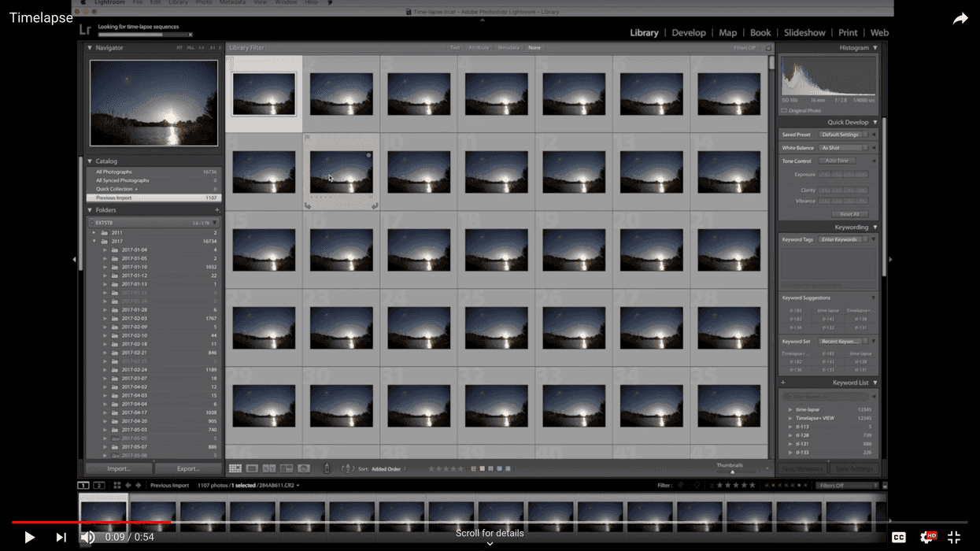
Task: Collapse the Quick Develop panel
Action: [x=875, y=122]
